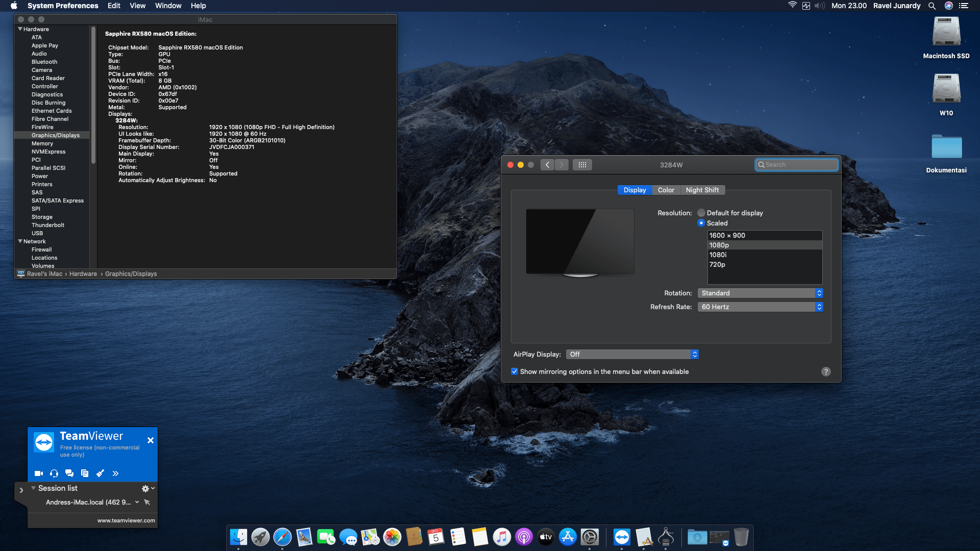Image resolution: width=980 pixels, height=551 pixels.
Task: Open TeamViewer audio headset option
Action: tap(54, 473)
